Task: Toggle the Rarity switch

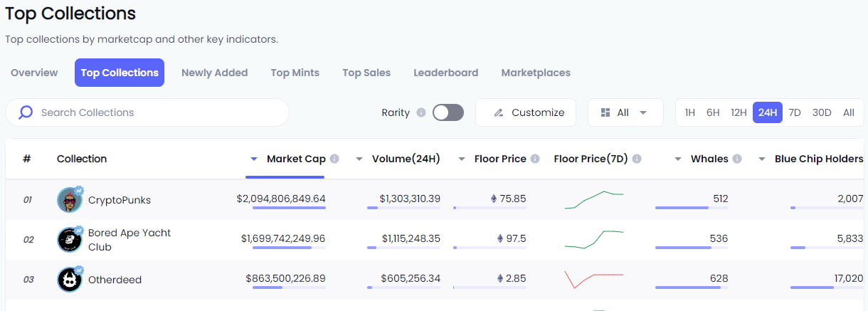Action: point(448,112)
